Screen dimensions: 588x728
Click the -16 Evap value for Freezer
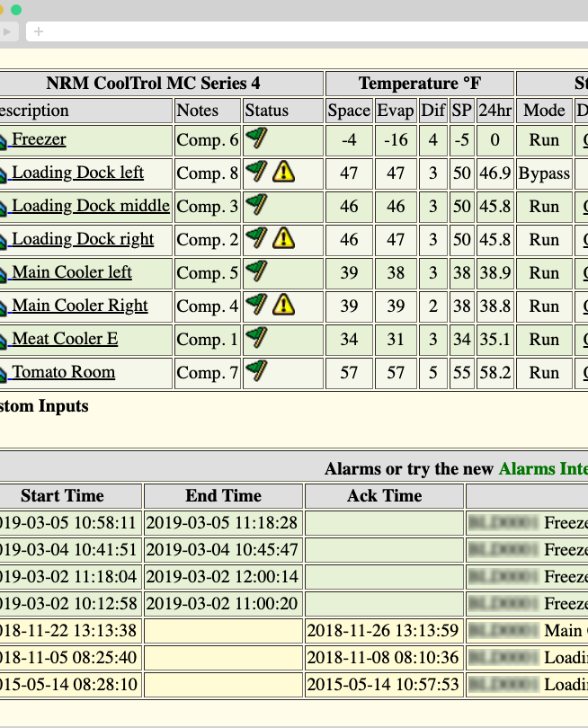(x=396, y=140)
